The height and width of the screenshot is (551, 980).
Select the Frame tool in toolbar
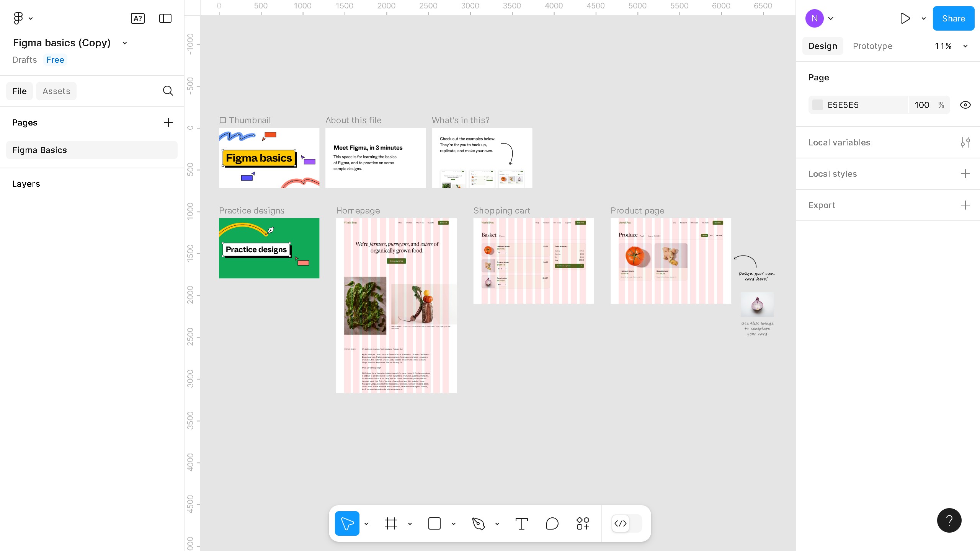[x=390, y=523]
